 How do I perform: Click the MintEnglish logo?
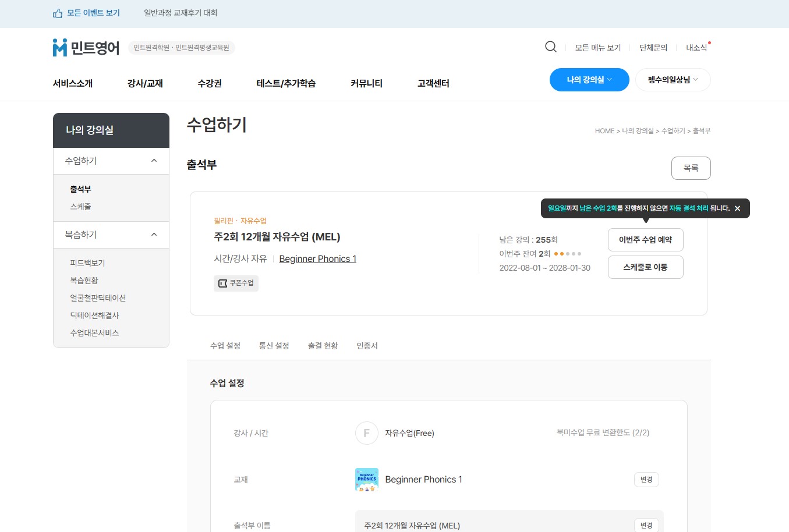(x=86, y=48)
